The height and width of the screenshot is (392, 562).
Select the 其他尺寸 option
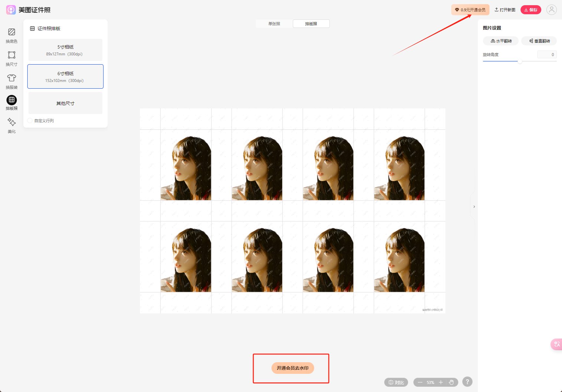pos(65,103)
